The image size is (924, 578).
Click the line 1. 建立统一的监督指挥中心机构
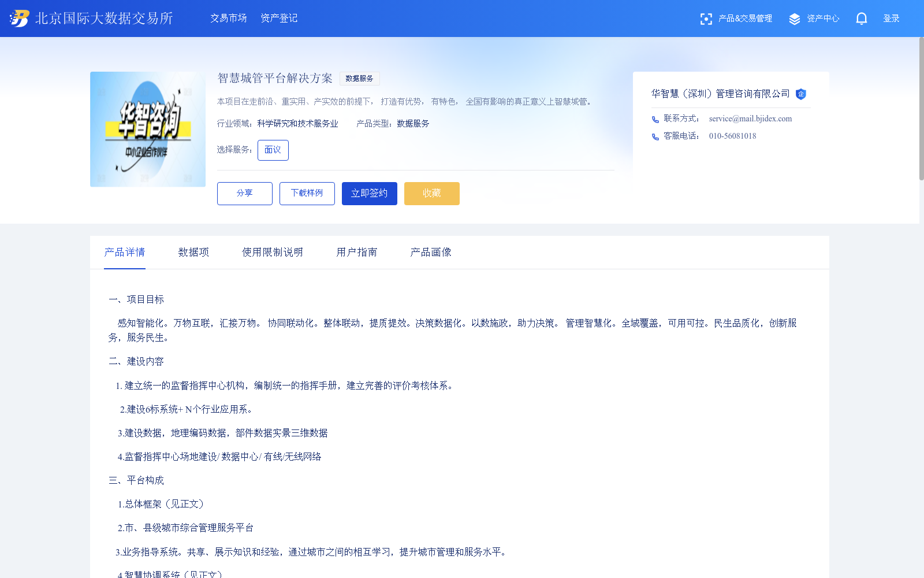point(286,386)
